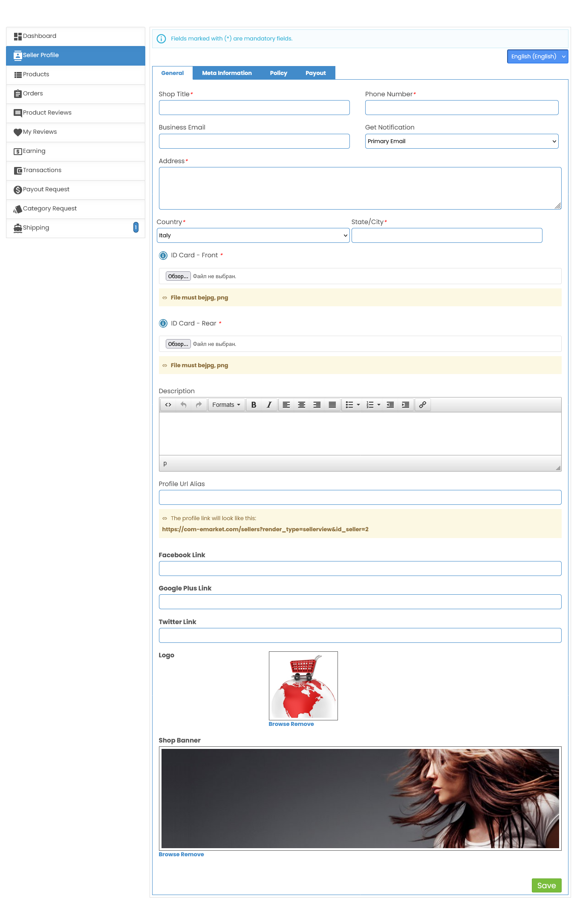Viewport: 577px width, 924px height.
Task: Open the English language selector
Action: tap(537, 57)
